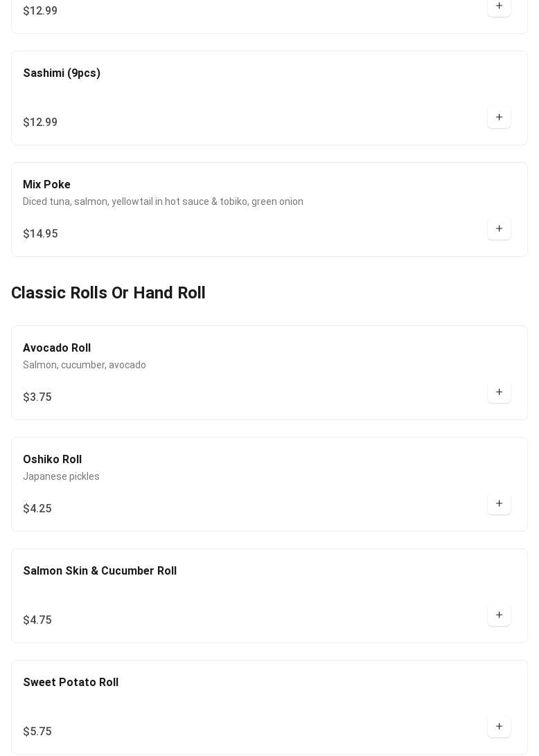This screenshot has width=539, height=756.
Task: Click the $14.95 Mix Poke price
Action: 40,234
